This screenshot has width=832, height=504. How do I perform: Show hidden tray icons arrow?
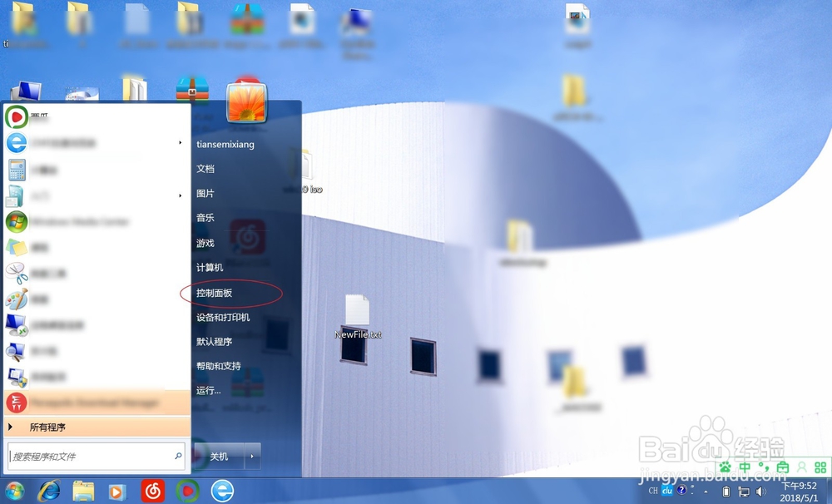click(x=706, y=492)
